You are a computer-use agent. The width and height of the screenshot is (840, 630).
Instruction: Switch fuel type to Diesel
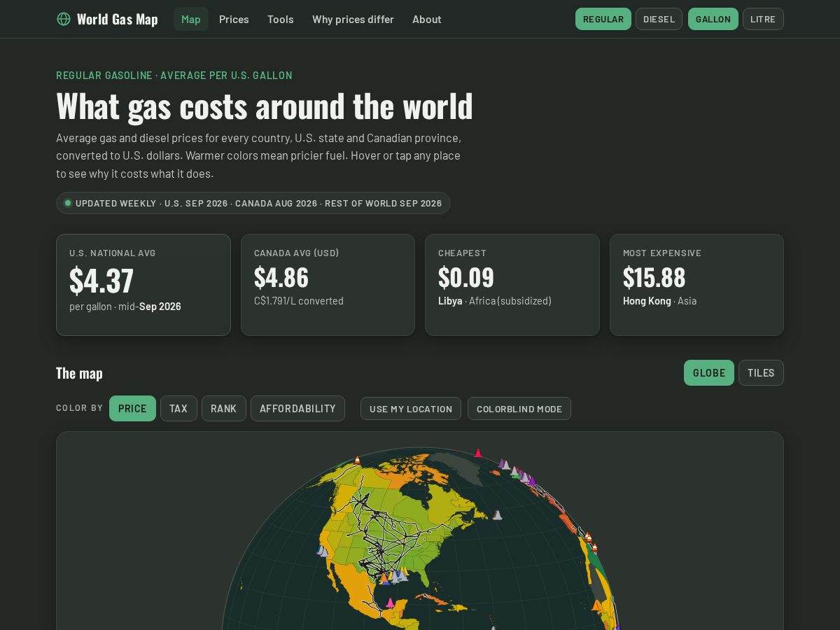pos(659,19)
